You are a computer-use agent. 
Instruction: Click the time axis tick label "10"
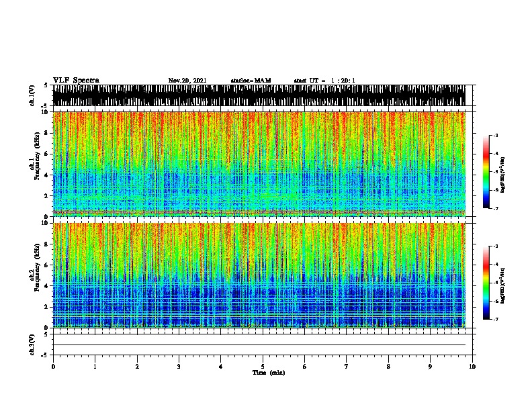[472, 367]
